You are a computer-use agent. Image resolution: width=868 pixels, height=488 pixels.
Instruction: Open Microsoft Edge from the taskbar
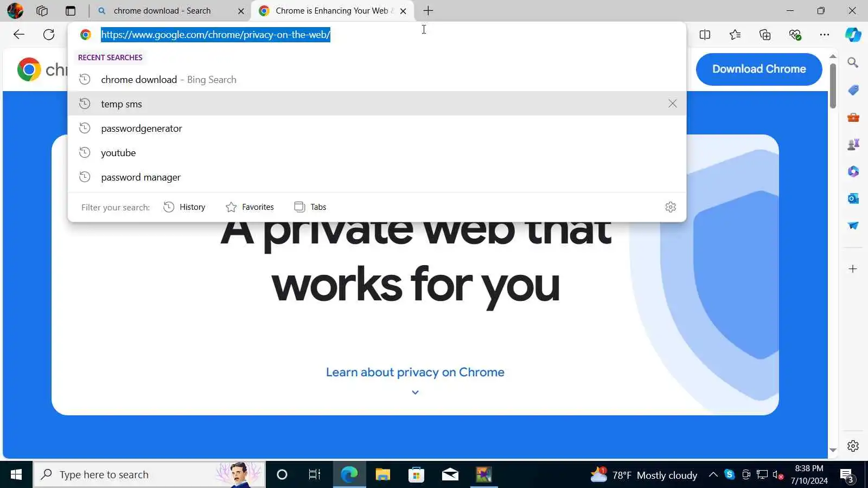pos(349,475)
